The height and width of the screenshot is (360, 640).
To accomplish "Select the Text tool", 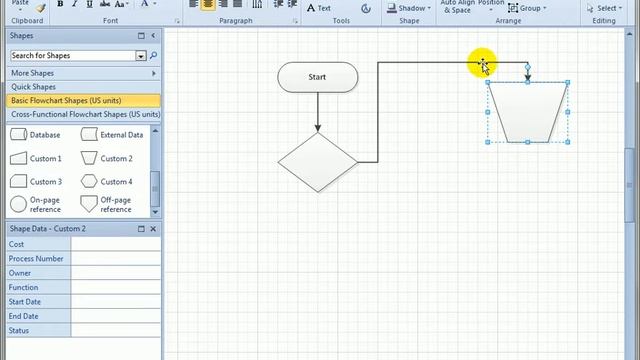I will point(319,8).
